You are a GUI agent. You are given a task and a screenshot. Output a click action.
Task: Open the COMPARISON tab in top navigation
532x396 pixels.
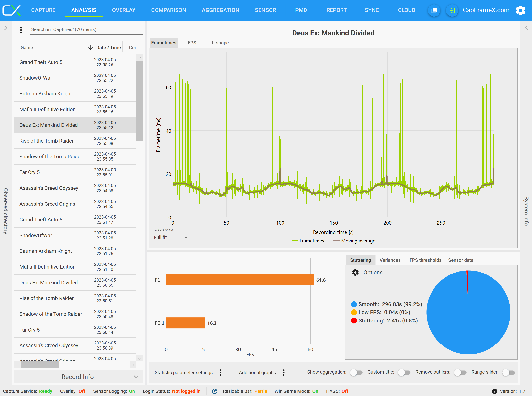pos(168,10)
